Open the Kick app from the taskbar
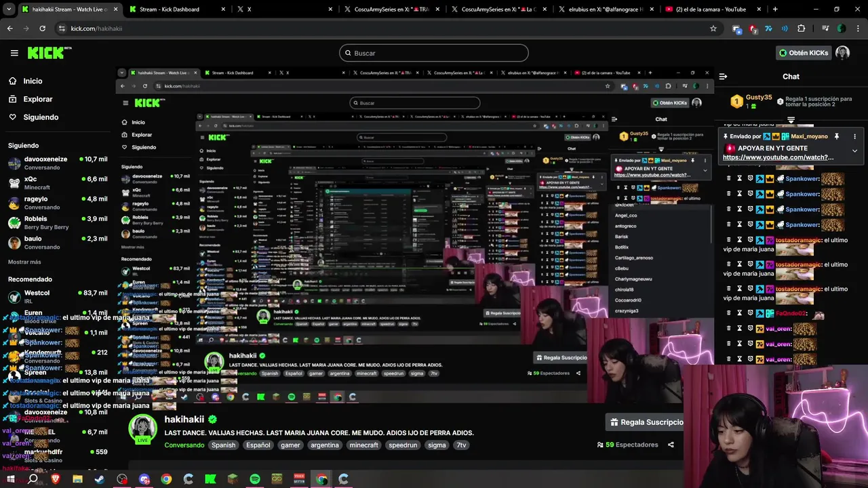The image size is (868, 488). coord(210,479)
